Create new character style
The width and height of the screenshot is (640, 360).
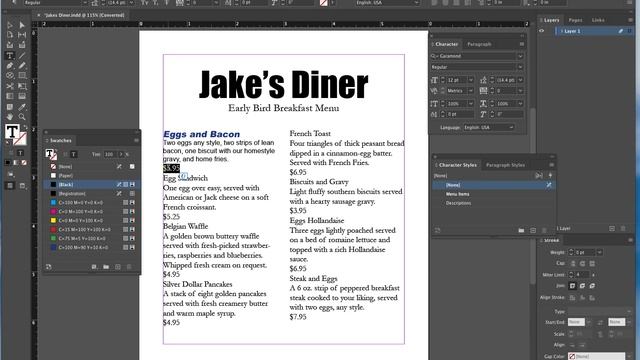click(533, 231)
